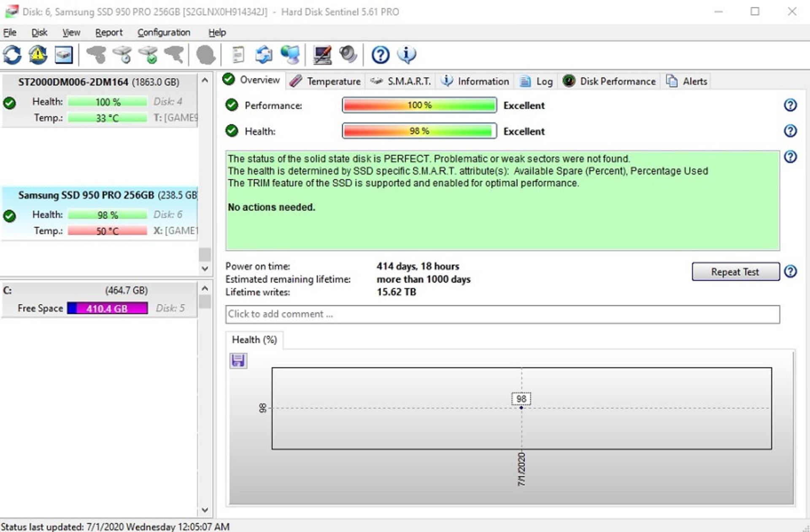This screenshot has height=532, width=810.
Task: Click the disk with green checkmark icon
Action: coord(148,55)
